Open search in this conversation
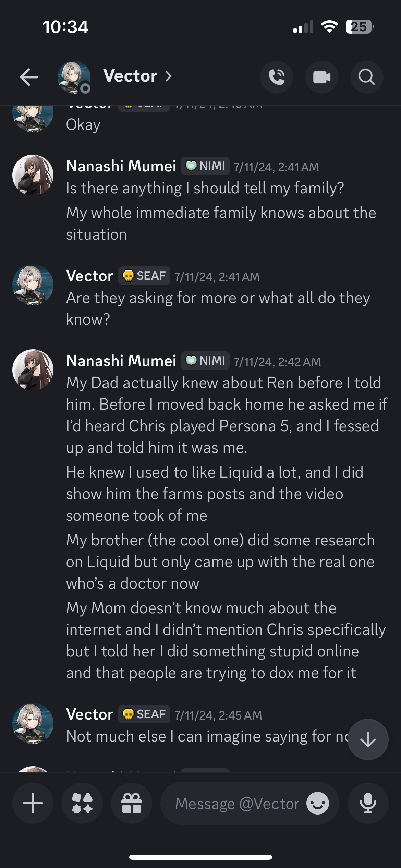The width and height of the screenshot is (401, 868). (367, 77)
